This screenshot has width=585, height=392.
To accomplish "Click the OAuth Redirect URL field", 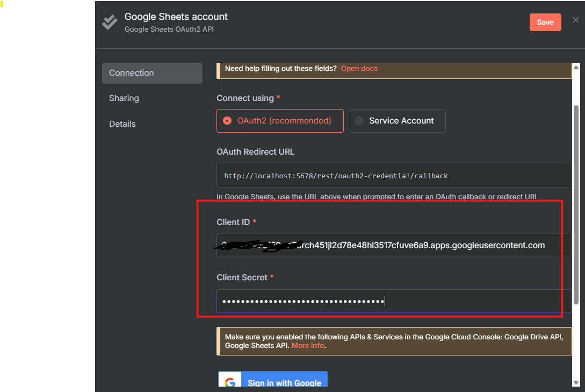I will pyautogui.click(x=394, y=175).
